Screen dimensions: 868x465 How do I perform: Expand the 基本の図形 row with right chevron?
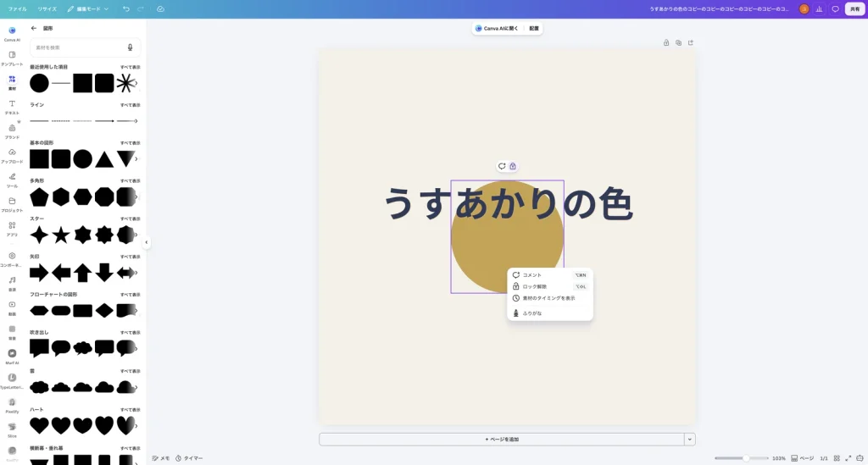pyautogui.click(x=136, y=158)
